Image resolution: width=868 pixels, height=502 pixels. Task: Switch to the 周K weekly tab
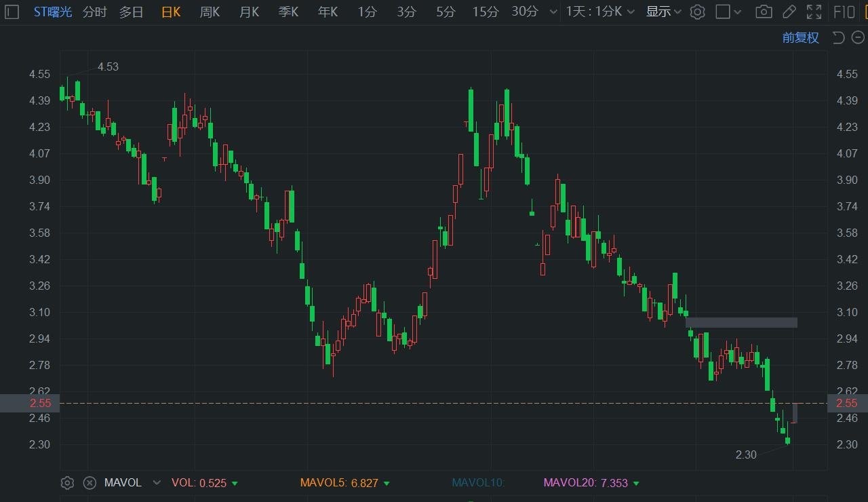(210, 12)
